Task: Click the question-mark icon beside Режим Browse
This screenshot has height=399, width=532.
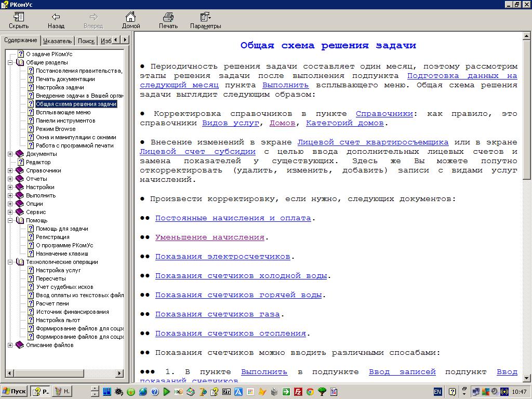Action: pos(31,129)
